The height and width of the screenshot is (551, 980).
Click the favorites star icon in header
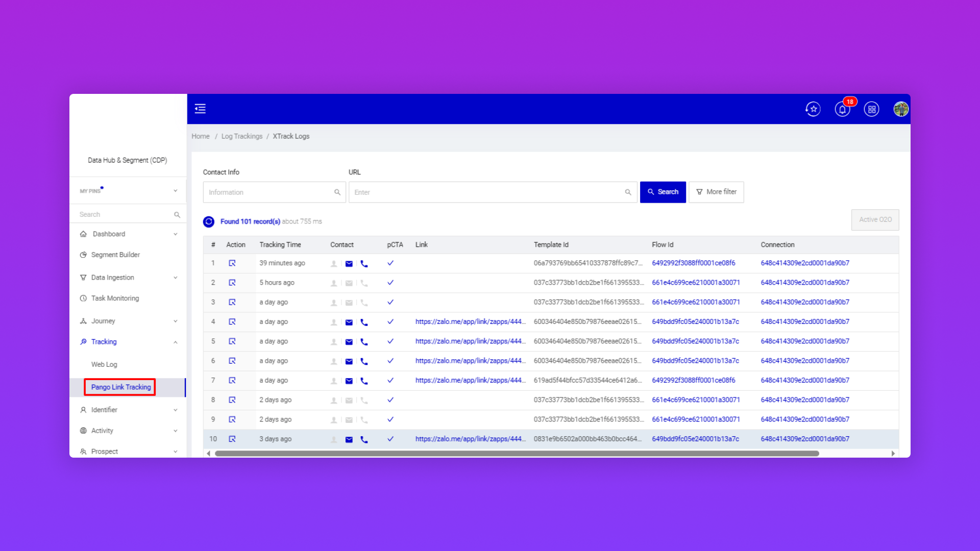(813, 109)
